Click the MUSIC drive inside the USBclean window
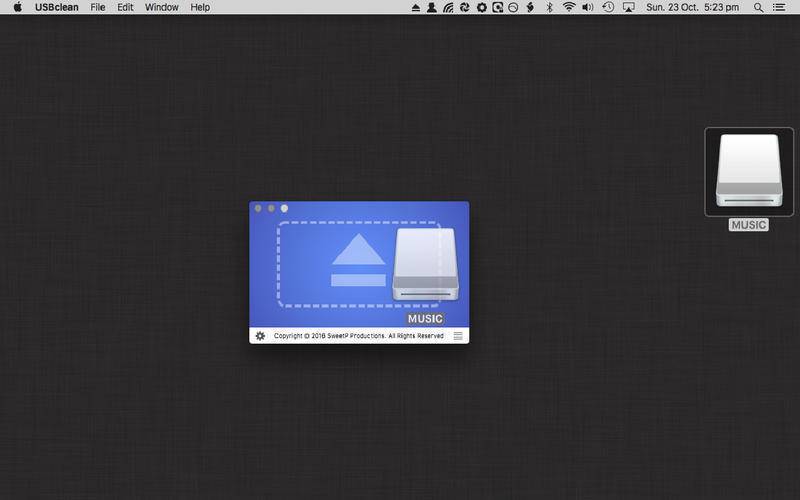800x500 pixels. coord(426,265)
